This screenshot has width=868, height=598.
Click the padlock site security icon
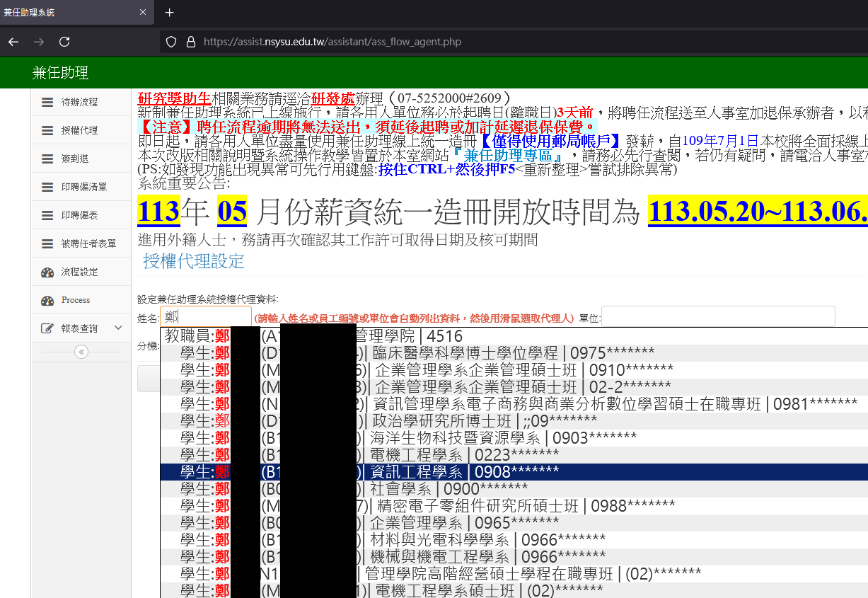(190, 42)
